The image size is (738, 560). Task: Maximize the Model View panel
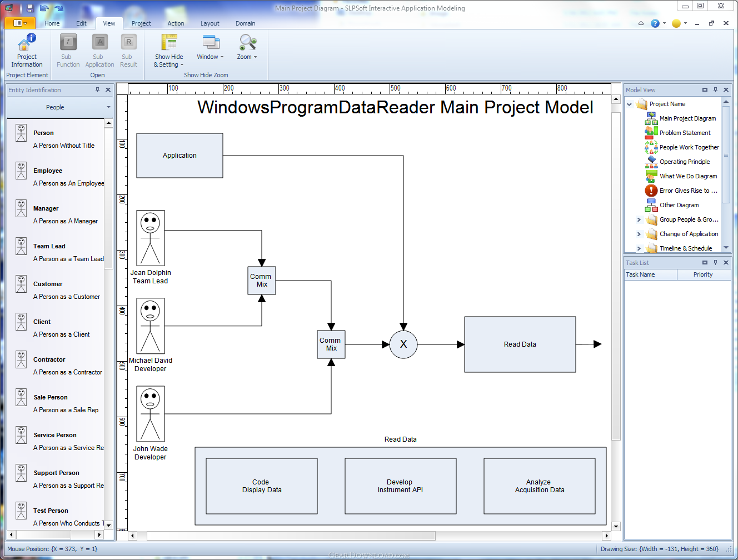point(705,89)
